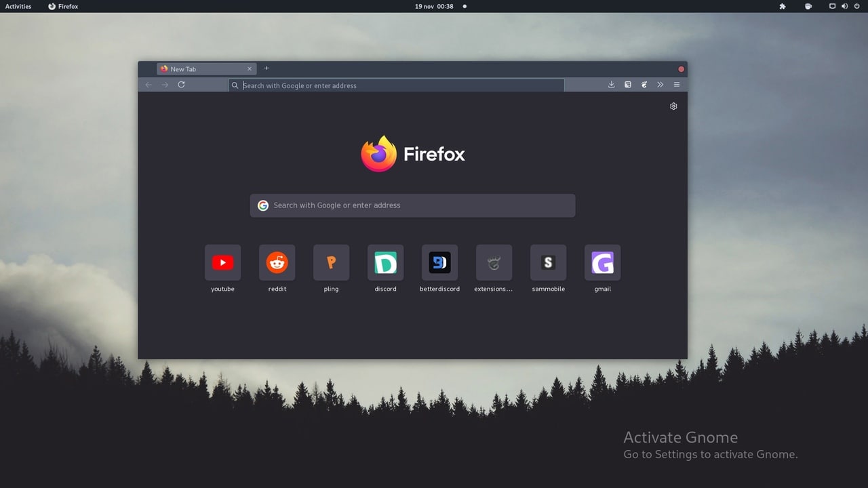Open the Firefox hamburger menu
The height and width of the screenshot is (488, 868).
677,85
